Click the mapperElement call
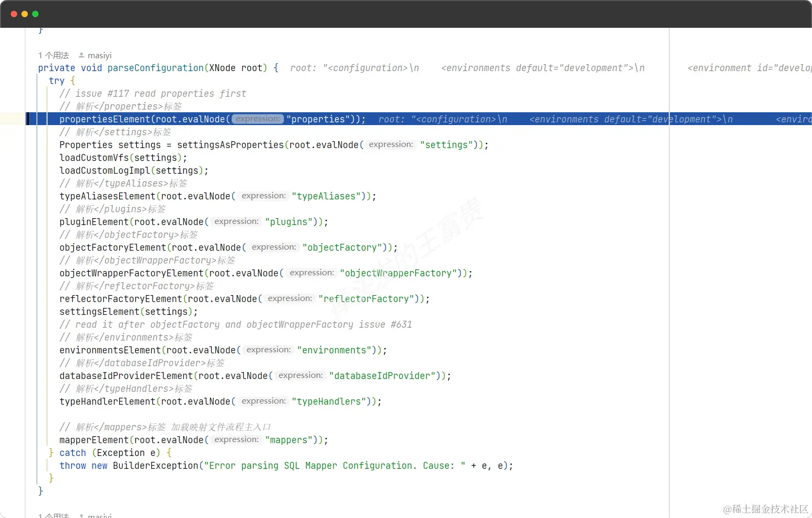Screen dimensions: 812x518 (94, 440)
